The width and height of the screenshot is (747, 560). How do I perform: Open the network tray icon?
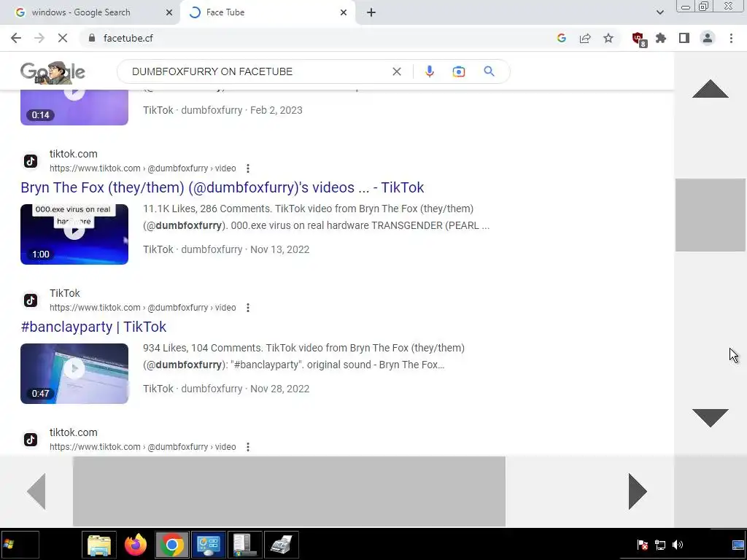659,545
